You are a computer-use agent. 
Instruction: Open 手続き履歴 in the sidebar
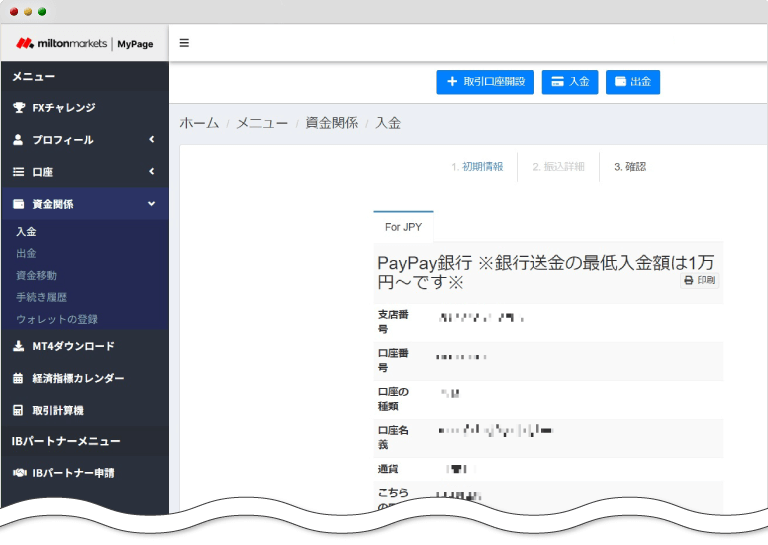coord(42,297)
